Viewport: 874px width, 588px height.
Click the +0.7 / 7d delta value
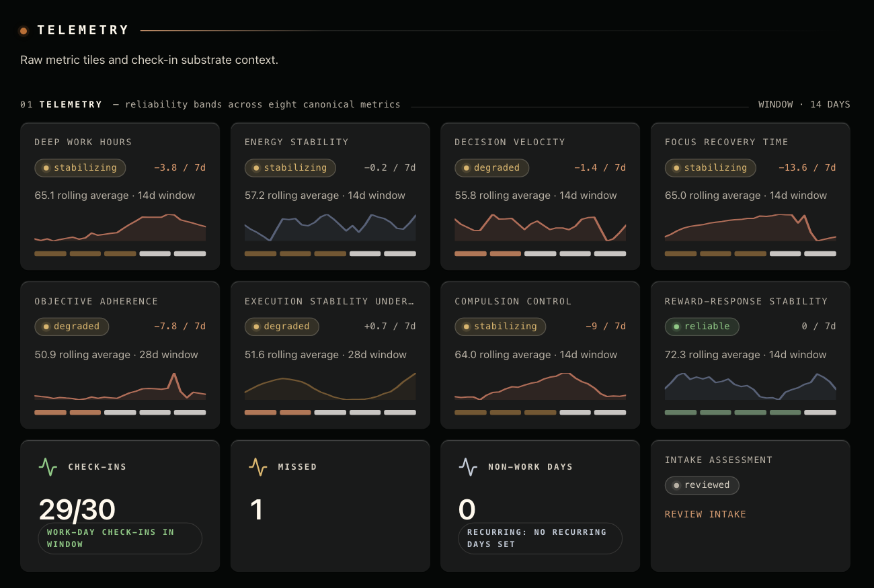click(390, 327)
